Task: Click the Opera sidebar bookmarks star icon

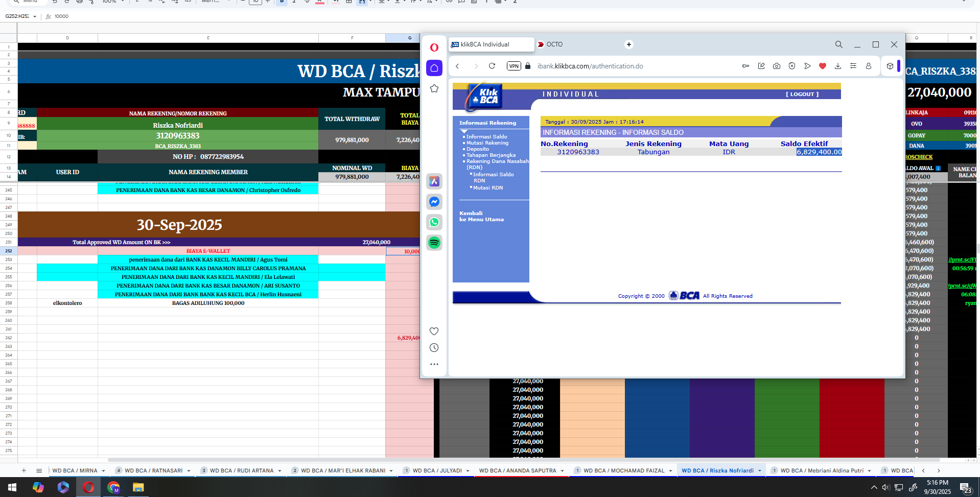Action: click(x=434, y=88)
